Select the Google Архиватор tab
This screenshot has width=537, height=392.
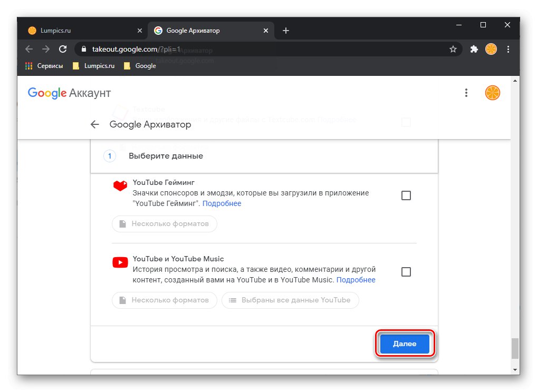tap(211, 31)
